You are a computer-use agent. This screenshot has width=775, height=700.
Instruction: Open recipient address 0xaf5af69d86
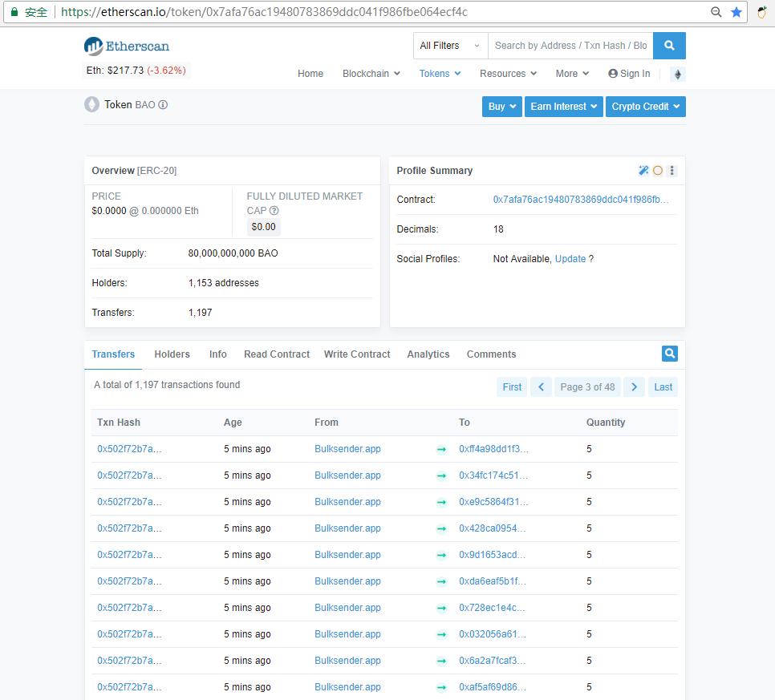point(493,687)
